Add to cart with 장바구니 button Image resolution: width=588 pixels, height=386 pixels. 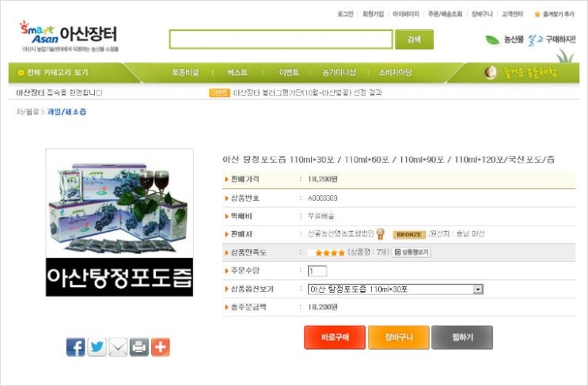click(x=399, y=337)
